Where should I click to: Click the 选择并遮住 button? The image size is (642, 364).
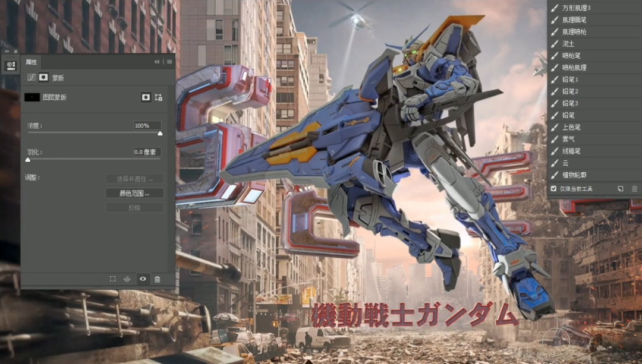[135, 179]
